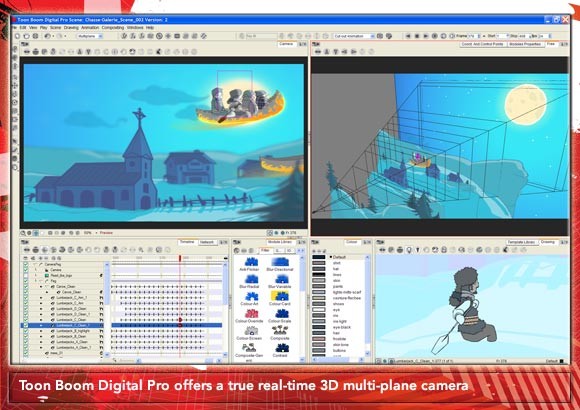Collapse the Default colour palette list
This screenshot has height=410, width=580.
point(331,257)
